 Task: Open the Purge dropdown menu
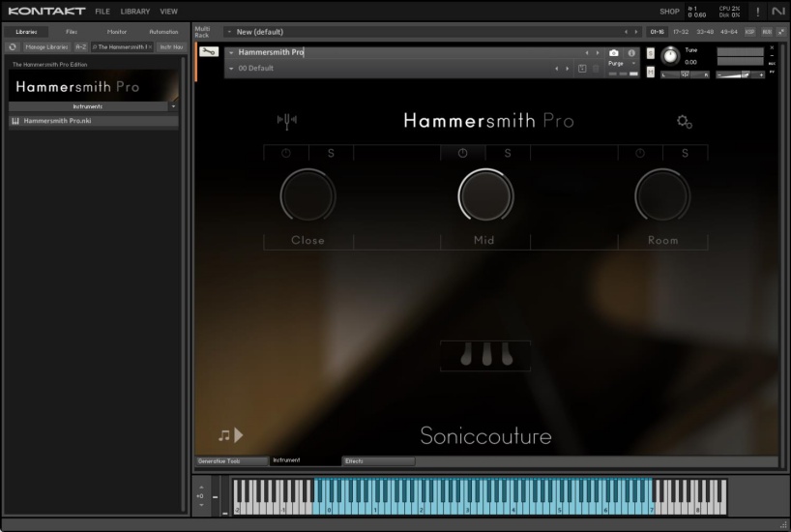tap(621, 63)
